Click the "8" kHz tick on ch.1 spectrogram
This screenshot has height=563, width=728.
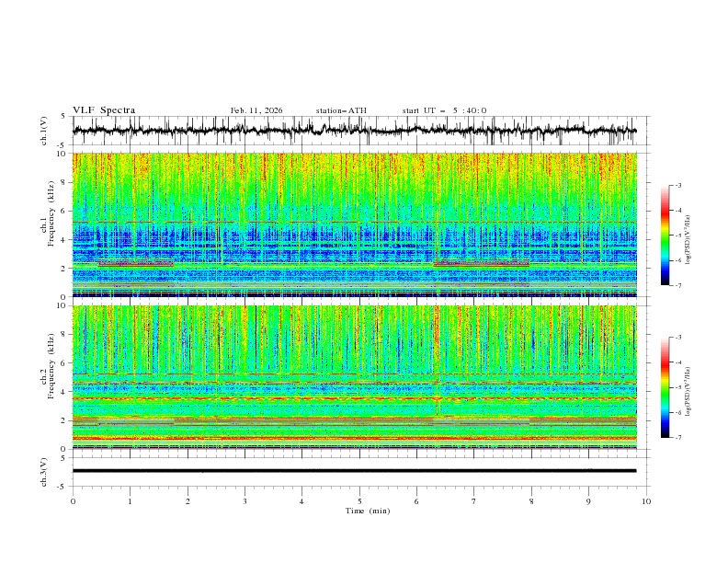point(64,182)
